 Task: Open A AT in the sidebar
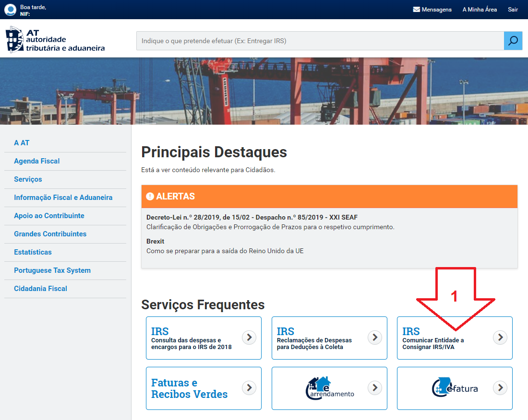coord(22,143)
